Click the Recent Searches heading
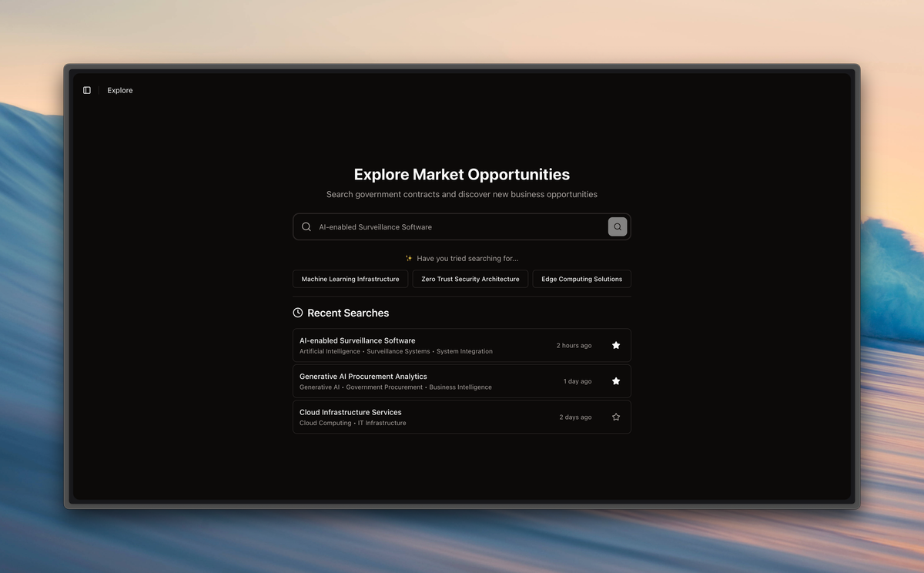The width and height of the screenshot is (924, 573). (348, 313)
